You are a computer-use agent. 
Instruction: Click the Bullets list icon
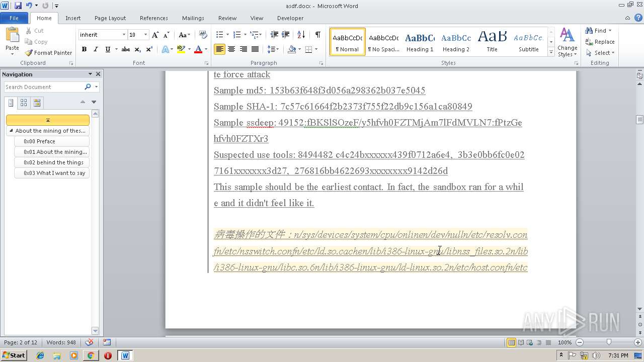click(219, 35)
